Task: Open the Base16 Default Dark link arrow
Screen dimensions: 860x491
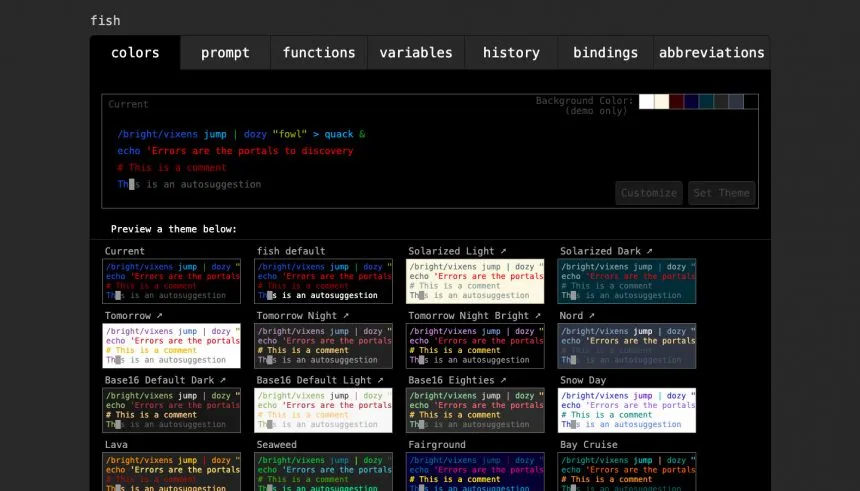Action: [x=223, y=380]
